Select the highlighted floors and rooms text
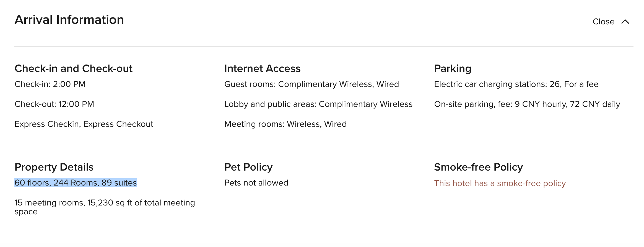Viewport: 644px width, 247px height. coord(76,183)
